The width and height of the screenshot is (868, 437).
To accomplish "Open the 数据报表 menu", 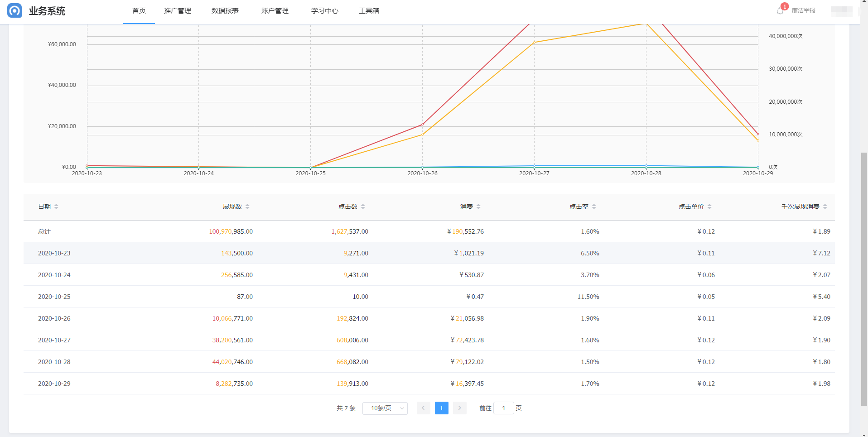I will [x=225, y=10].
